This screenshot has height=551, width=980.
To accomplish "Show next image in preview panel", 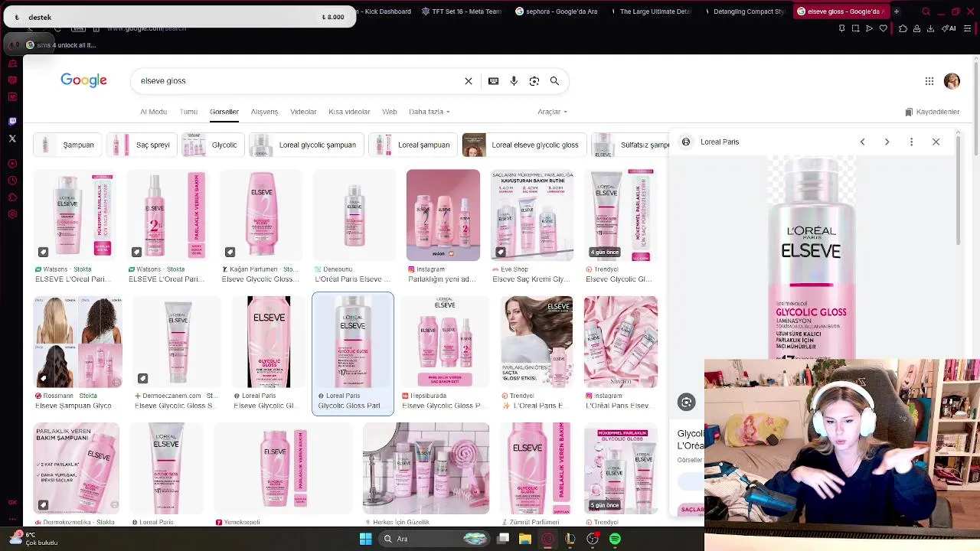I will pyautogui.click(x=887, y=142).
